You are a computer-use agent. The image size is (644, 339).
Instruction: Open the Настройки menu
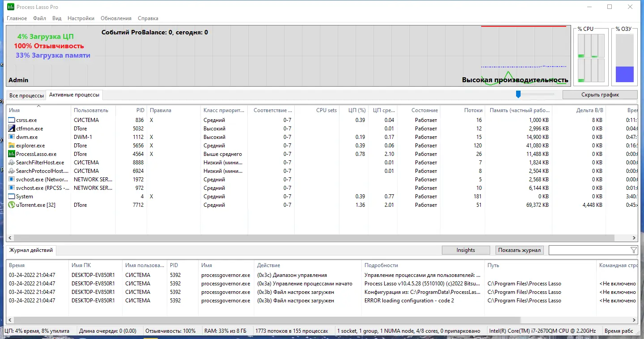80,18
